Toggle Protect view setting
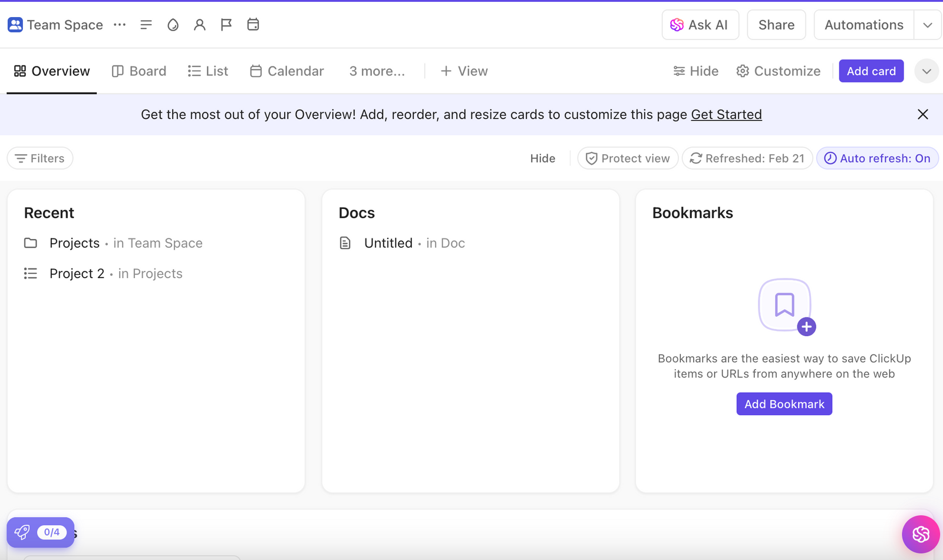This screenshot has height=560, width=943. pos(628,158)
